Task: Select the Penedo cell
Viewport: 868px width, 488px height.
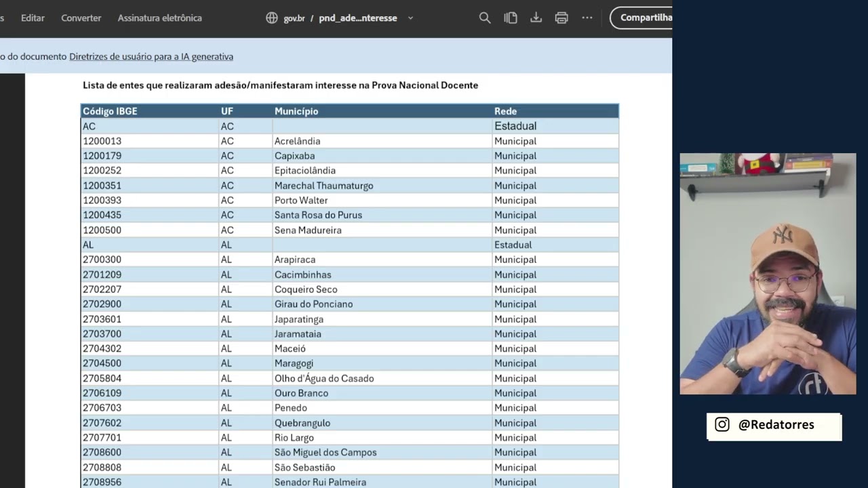Action: [382, 408]
